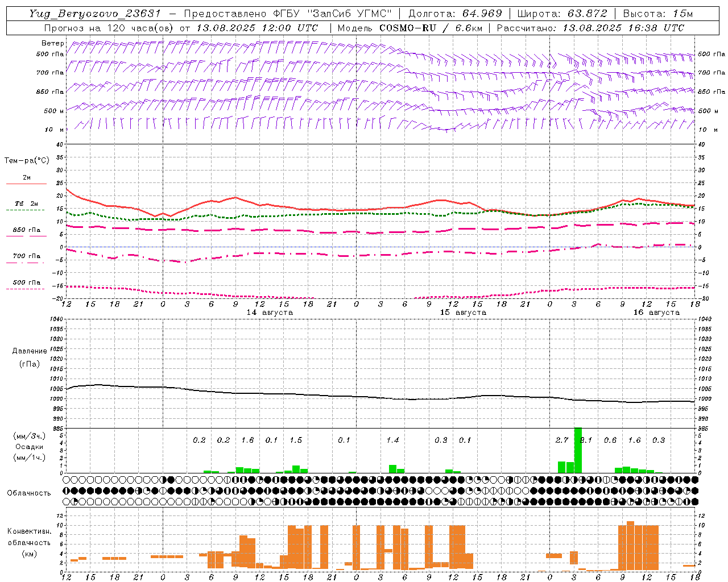Click the Давление panel label
Viewport: 728px width, 582px height.
point(30,351)
